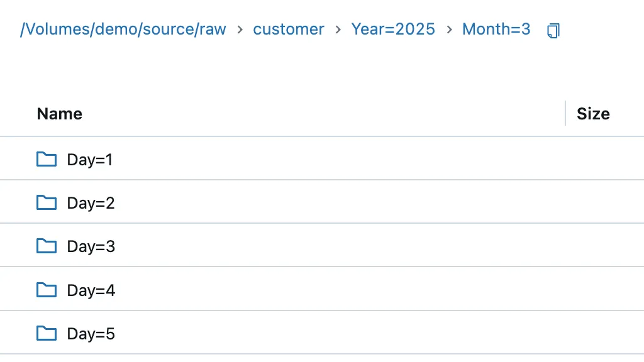Select the Month=3 breadcrumb

[x=496, y=29]
